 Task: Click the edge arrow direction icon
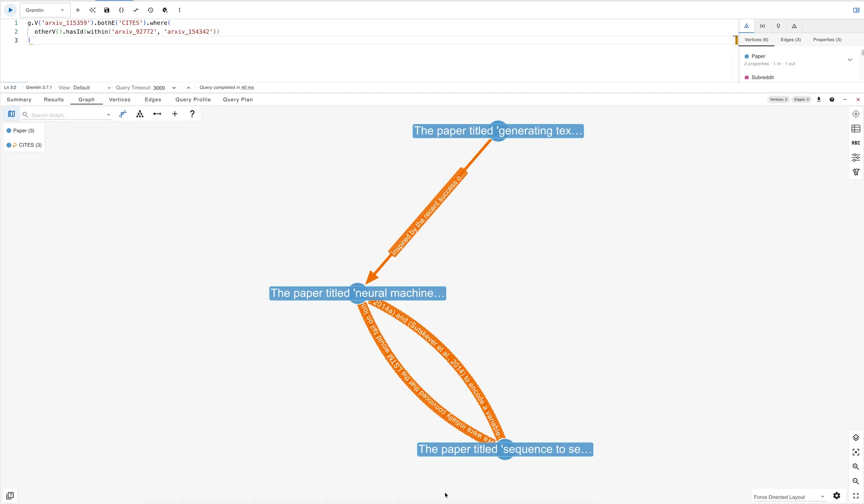click(157, 114)
